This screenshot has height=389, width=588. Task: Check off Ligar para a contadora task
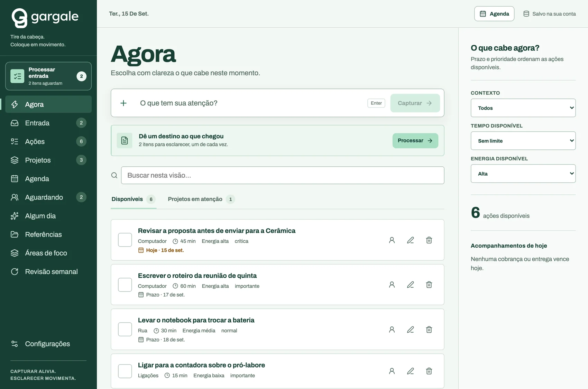(x=125, y=371)
